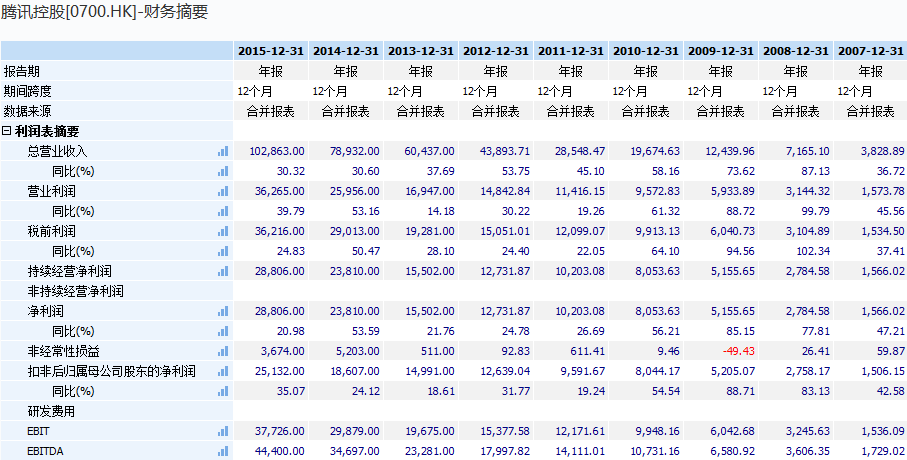Select the 2007-12-31 column header
Image resolution: width=907 pixels, height=460 pixels.
click(x=871, y=51)
